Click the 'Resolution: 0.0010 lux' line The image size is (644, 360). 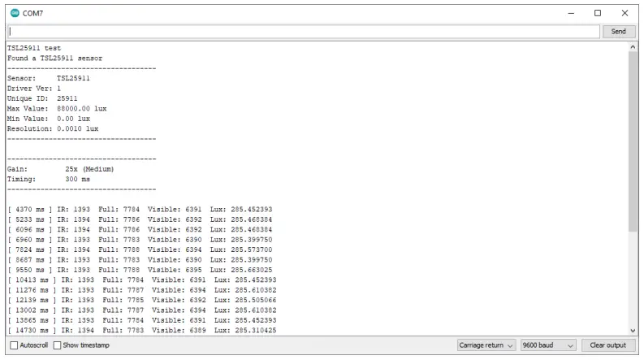click(x=53, y=128)
